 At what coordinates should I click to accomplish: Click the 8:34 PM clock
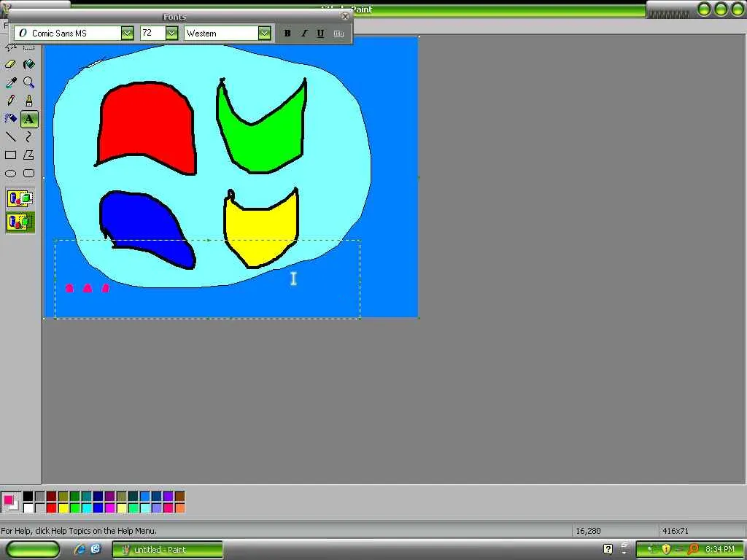coord(720,550)
